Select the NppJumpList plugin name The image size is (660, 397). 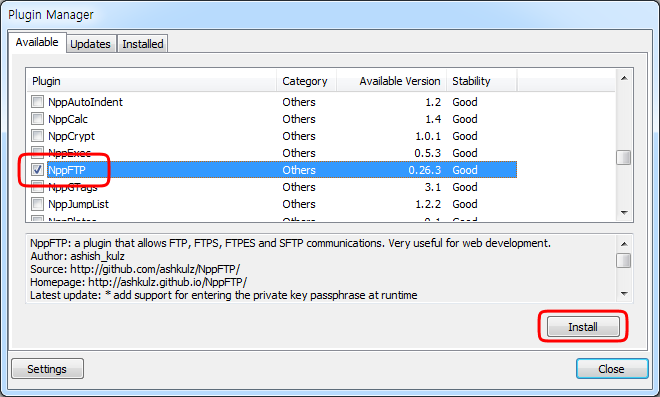tap(78, 204)
